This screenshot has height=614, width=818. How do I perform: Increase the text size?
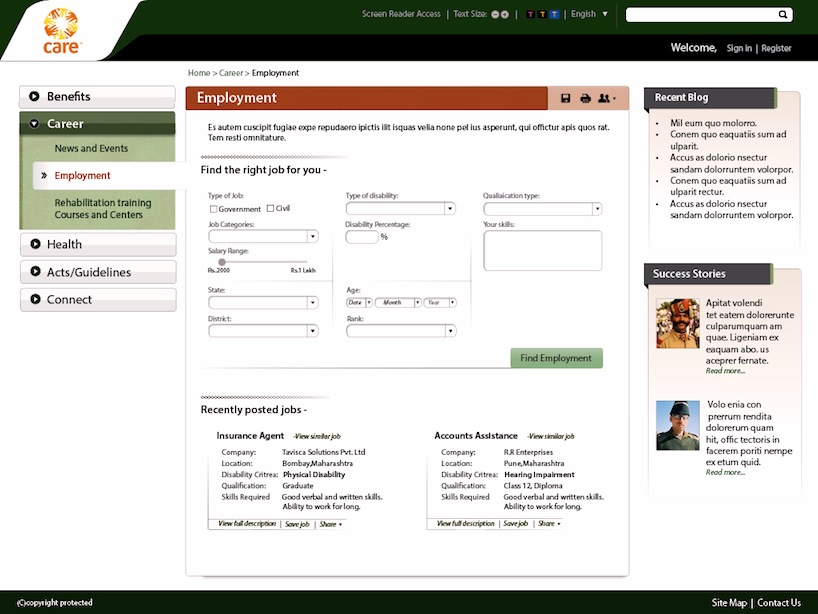(503, 14)
